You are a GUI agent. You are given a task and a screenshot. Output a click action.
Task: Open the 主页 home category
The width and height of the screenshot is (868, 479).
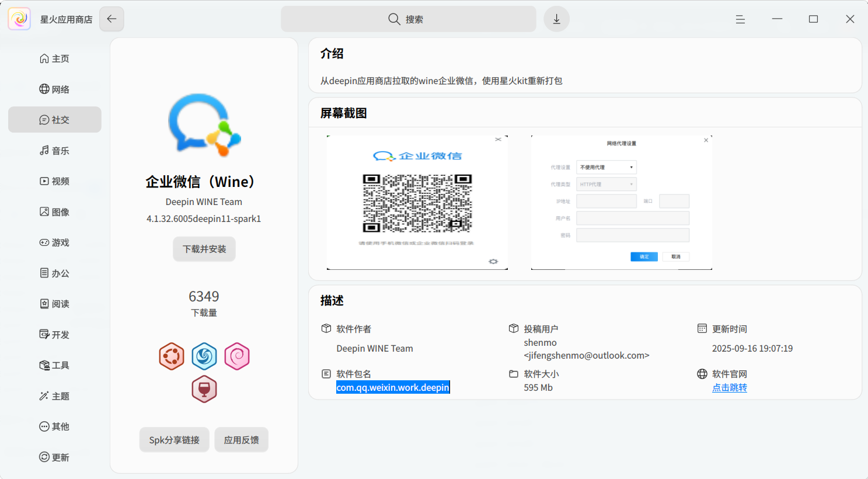tap(55, 58)
